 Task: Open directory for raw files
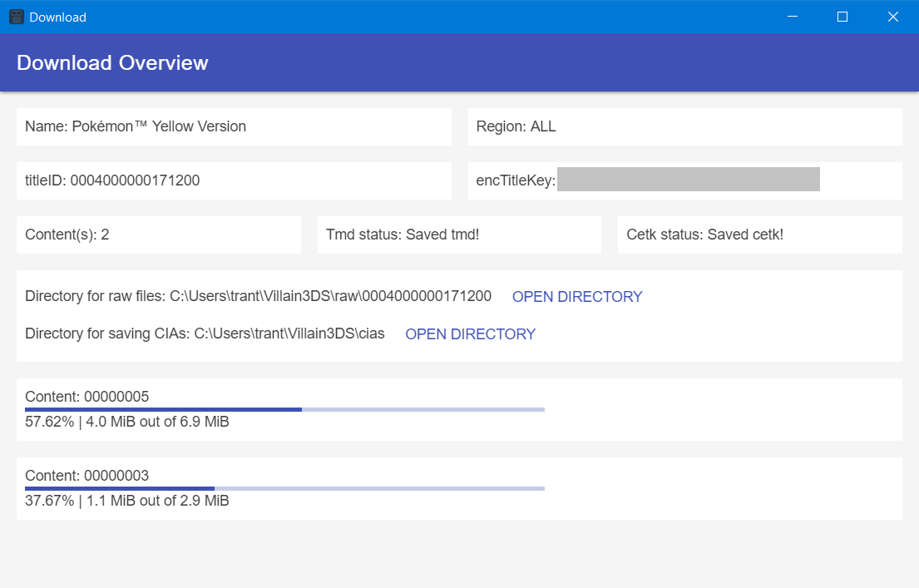[577, 297]
